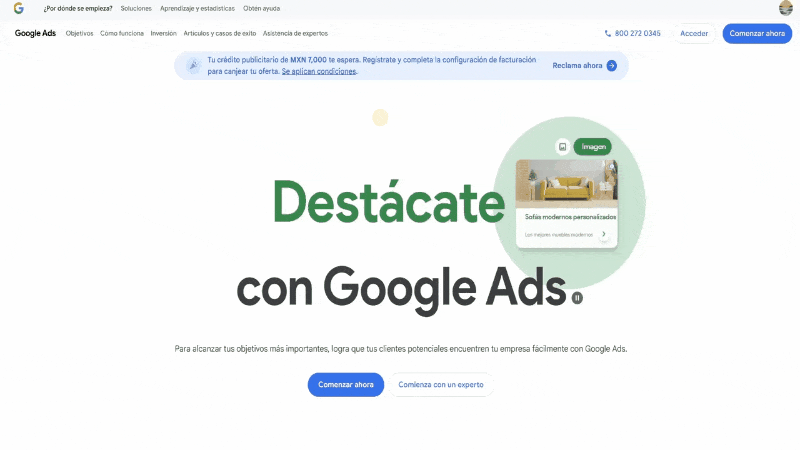Open the Obtén ayuda menu item
The image size is (800, 450).
click(261, 8)
